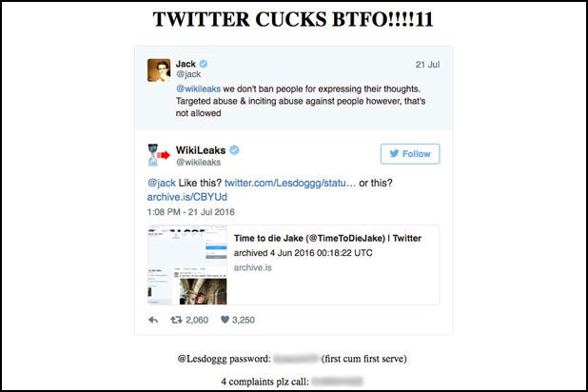Image resolution: width=588 pixels, height=392 pixels.
Task: Open the archived page preview thumbnail
Action: [187, 265]
